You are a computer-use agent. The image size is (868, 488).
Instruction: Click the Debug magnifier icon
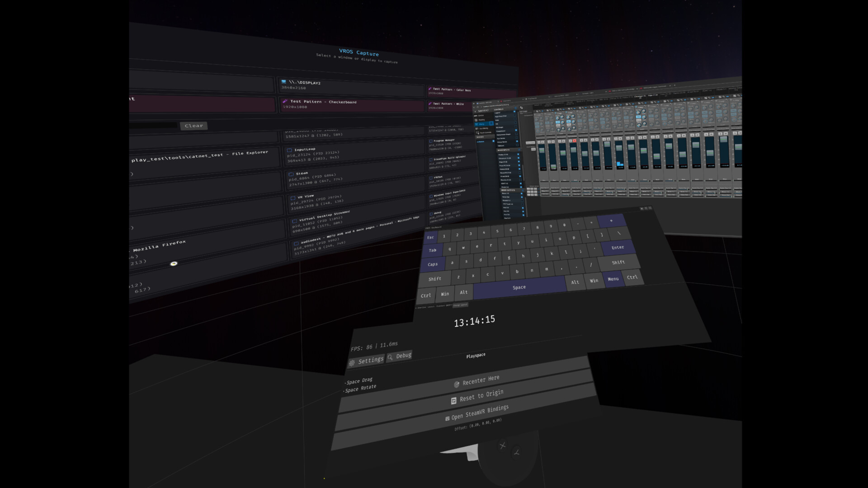point(390,357)
